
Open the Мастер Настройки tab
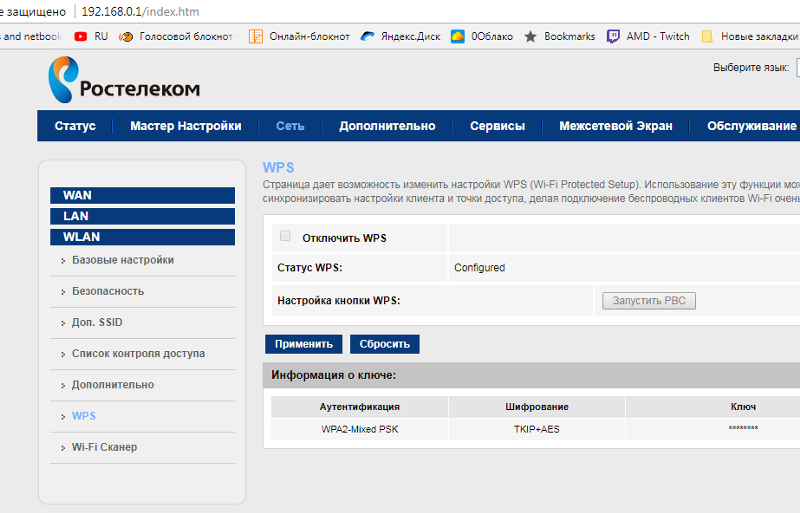click(x=186, y=126)
